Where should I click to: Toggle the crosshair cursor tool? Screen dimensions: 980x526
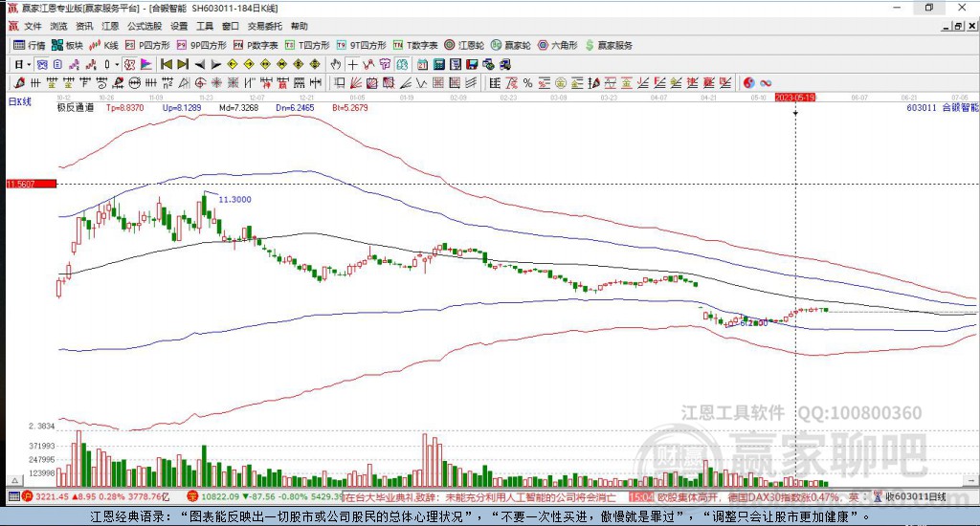pyautogui.click(x=352, y=64)
